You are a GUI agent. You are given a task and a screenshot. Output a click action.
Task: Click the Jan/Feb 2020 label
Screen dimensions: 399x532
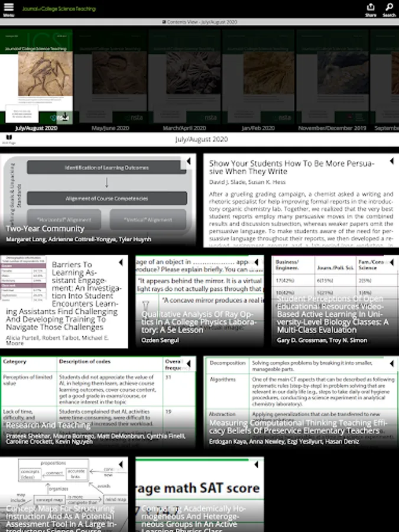(x=258, y=128)
